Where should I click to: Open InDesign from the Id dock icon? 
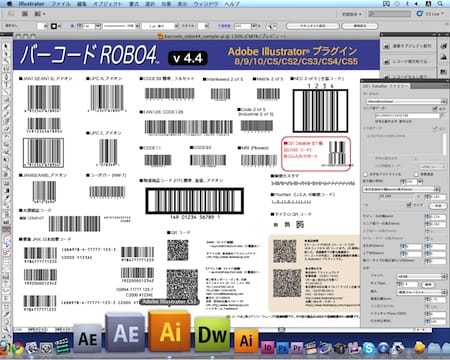click(x=268, y=348)
